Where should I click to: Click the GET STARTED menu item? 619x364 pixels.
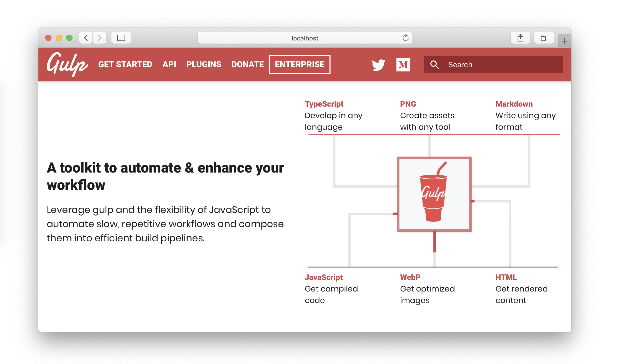click(125, 64)
